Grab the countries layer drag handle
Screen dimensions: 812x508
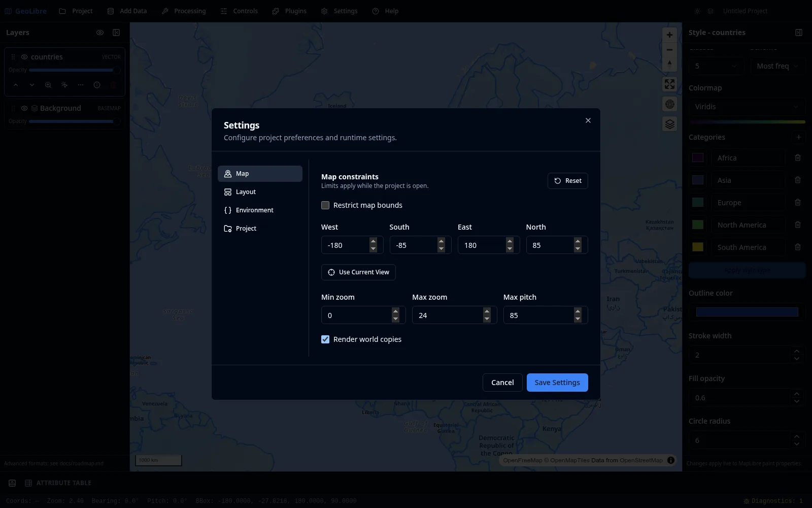tap(13, 57)
